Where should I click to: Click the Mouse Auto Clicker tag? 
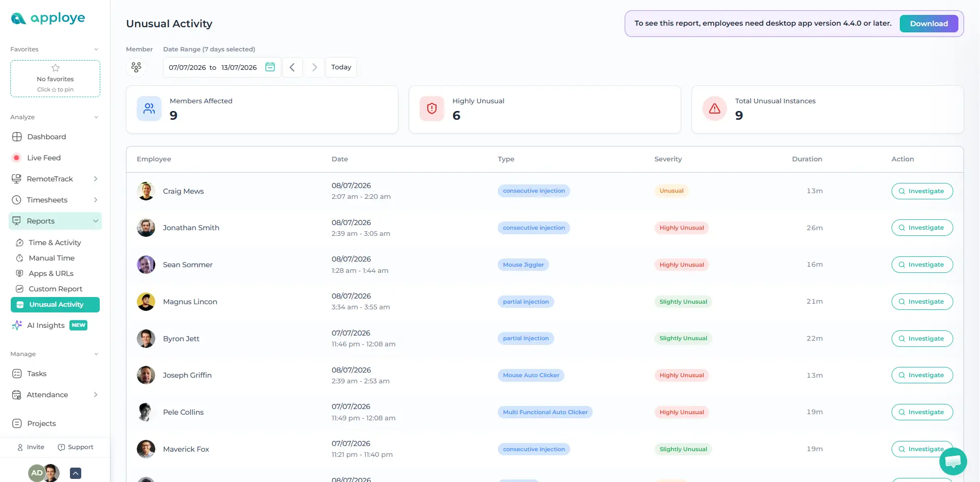[531, 375]
